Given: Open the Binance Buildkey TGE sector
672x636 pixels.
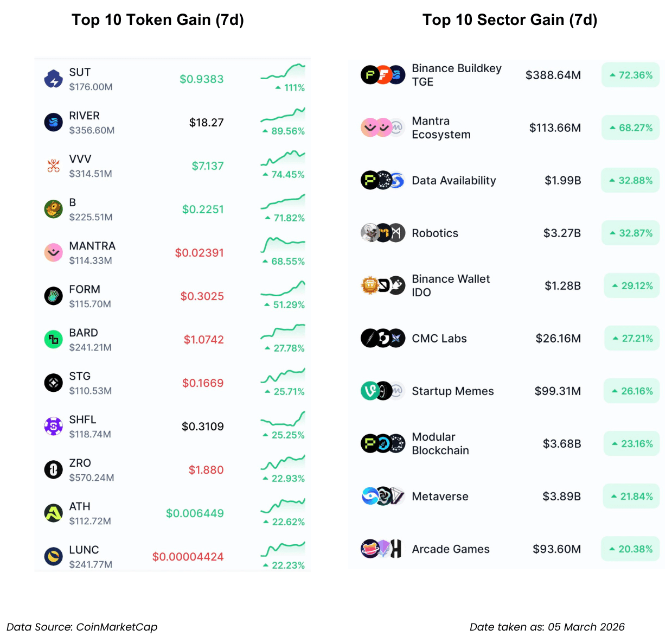Looking at the screenshot, I should [456, 75].
